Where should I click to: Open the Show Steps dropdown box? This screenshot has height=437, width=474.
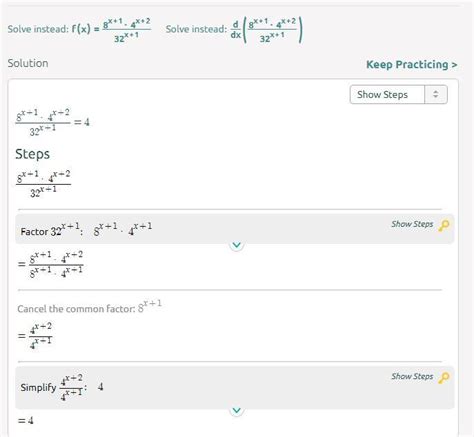399,95
